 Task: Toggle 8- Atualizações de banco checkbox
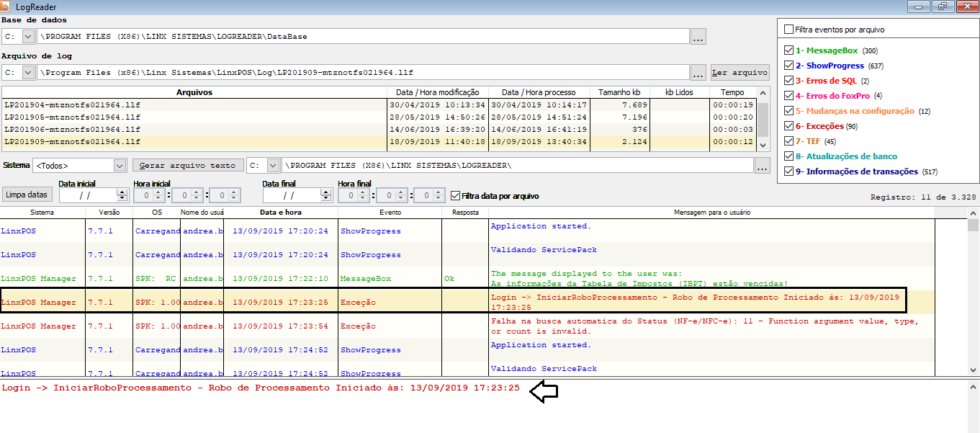tap(788, 156)
